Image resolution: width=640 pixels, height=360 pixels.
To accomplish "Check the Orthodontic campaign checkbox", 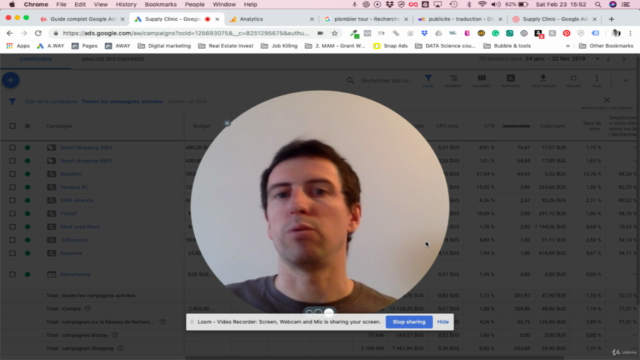I will 12,240.
